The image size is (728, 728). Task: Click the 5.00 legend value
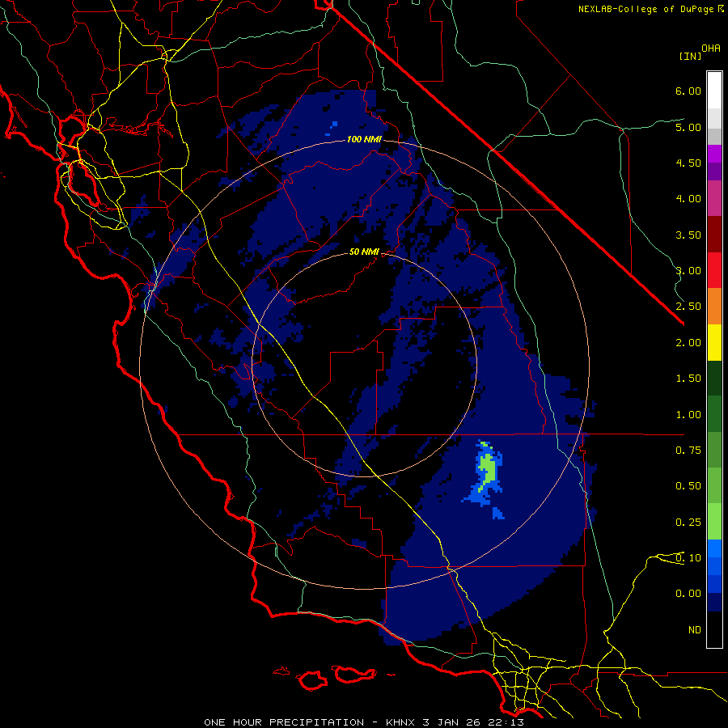(x=688, y=127)
